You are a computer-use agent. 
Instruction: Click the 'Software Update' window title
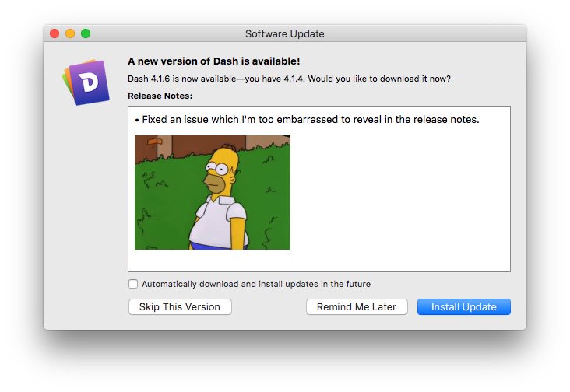pyautogui.click(x=285, y=33)
